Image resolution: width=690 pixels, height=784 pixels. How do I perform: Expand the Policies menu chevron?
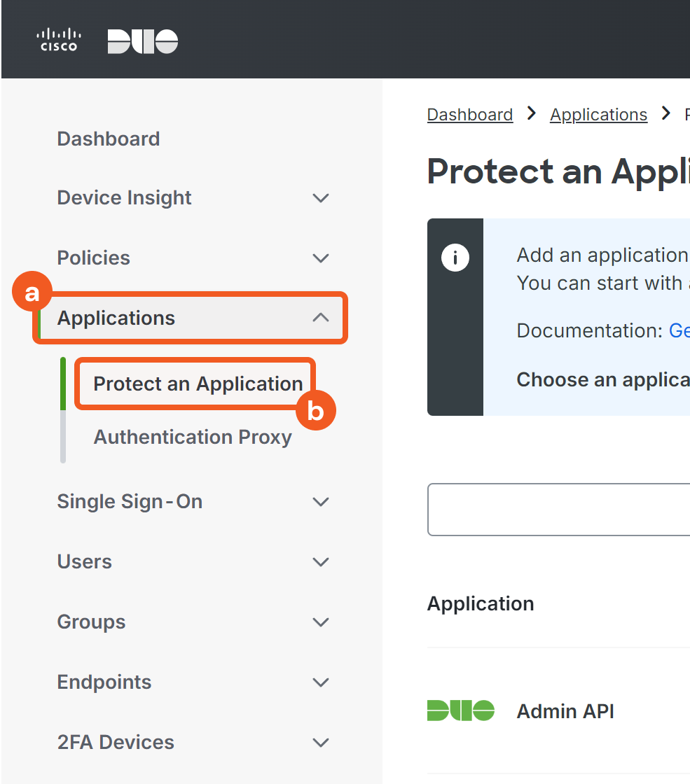pyautogui.click(x=321, y=258)
